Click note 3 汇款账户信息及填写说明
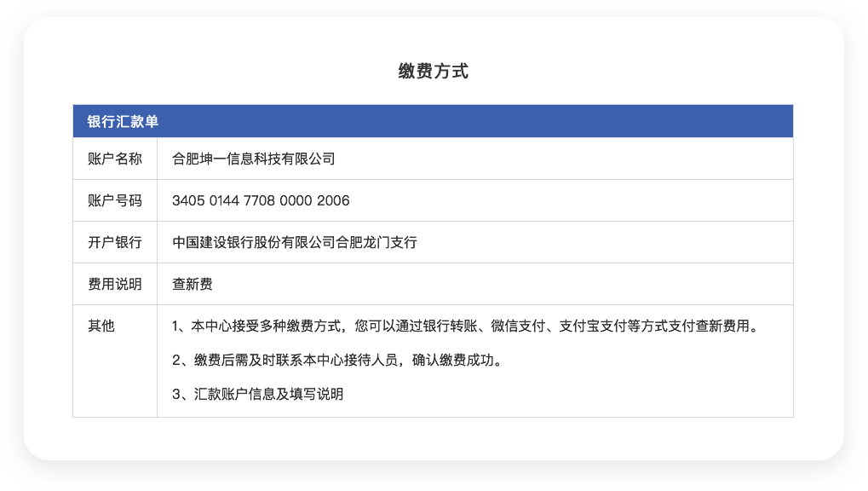This screenshot has height=491, width=868. 258,394
